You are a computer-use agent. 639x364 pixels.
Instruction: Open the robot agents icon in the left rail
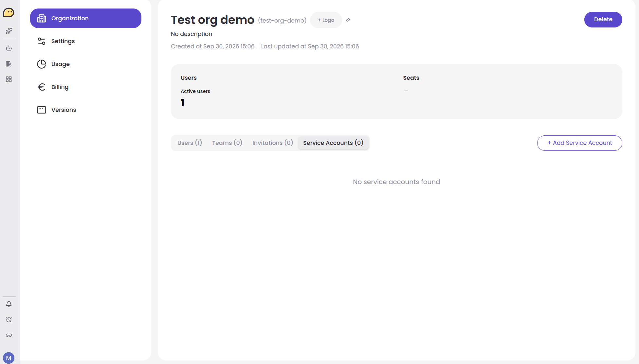[9, 48]
